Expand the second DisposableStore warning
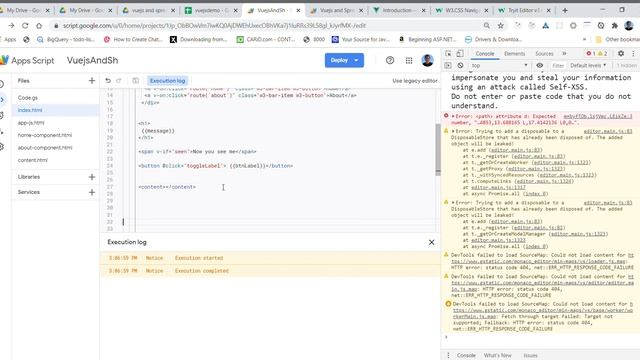 [x=453, y=203]
